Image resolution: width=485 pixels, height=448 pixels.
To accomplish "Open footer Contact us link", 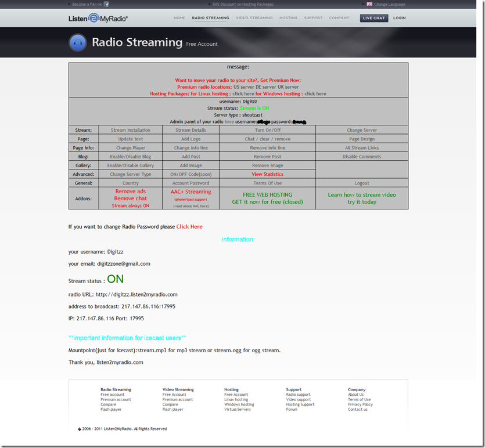I will coord(358,409).
